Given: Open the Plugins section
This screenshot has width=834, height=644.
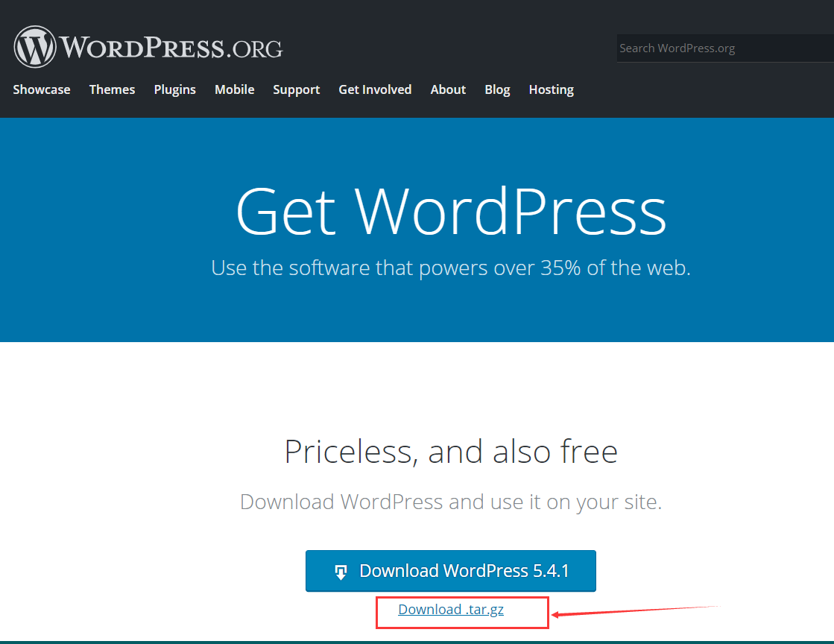Looking at the screenshot, I should click(175, 90).
